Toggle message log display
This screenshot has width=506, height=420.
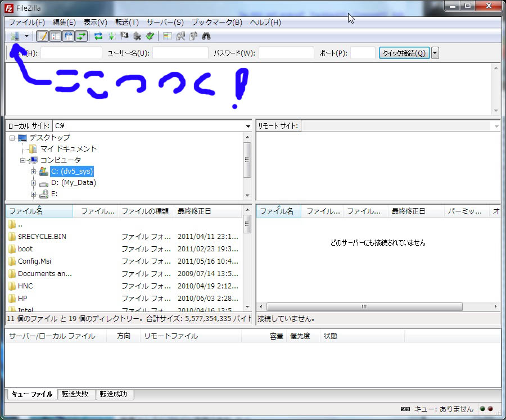[x=42, y=36]
